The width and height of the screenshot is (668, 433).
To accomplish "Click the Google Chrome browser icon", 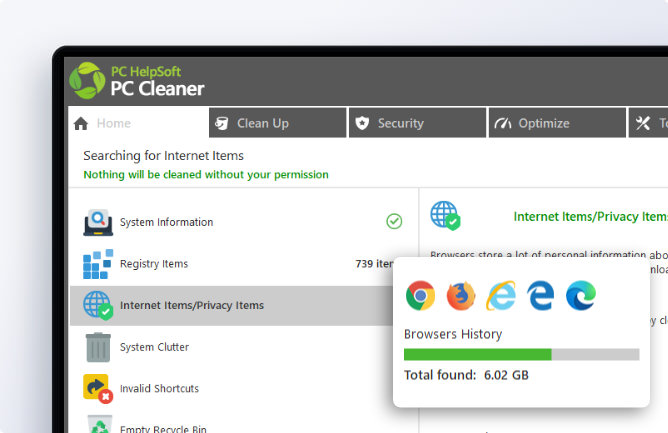I will click(420, 295).
